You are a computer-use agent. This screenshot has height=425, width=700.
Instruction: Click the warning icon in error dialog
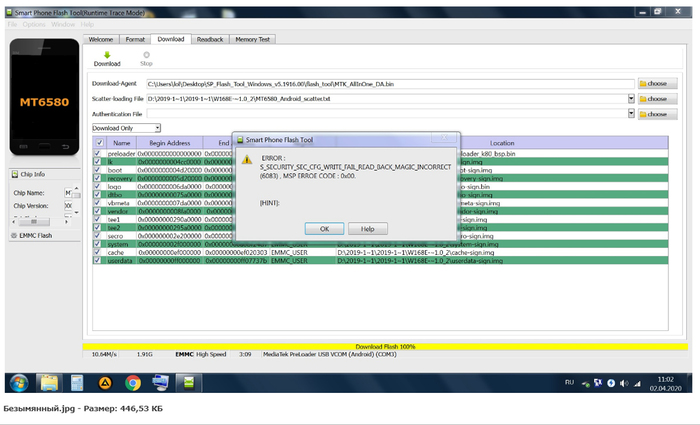click(247, 159)
